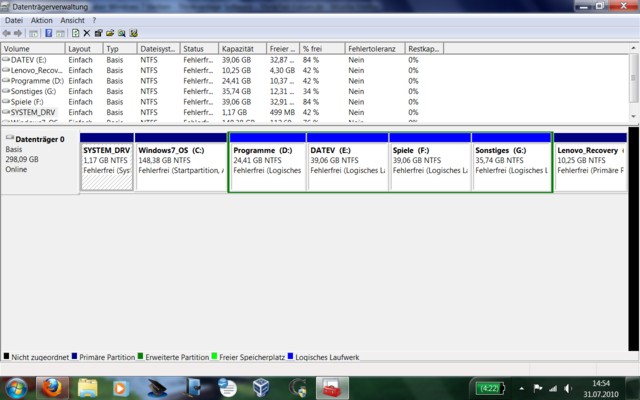This screenshot has height=400, width=640.
Task: Click the Back arrow in the toolbar
Action: click(7, 33)
